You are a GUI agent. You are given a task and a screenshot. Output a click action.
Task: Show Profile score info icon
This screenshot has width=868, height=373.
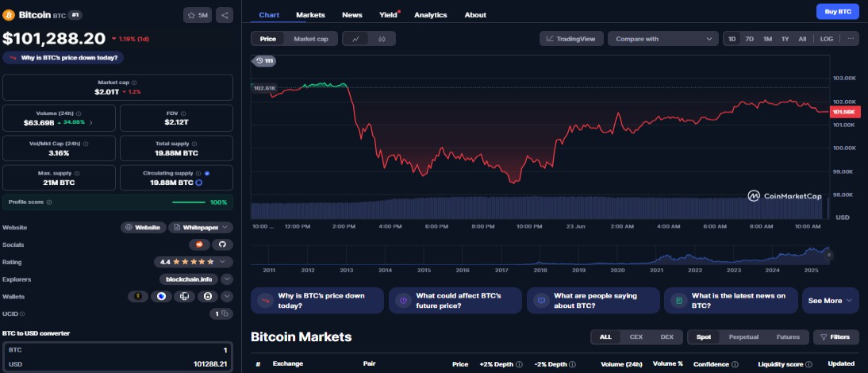pos(49,202)
